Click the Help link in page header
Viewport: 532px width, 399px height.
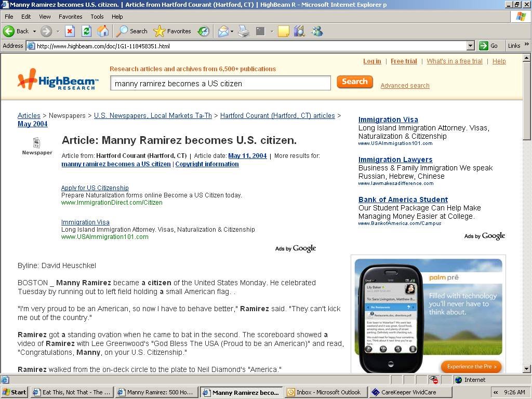tap(499, 61)
